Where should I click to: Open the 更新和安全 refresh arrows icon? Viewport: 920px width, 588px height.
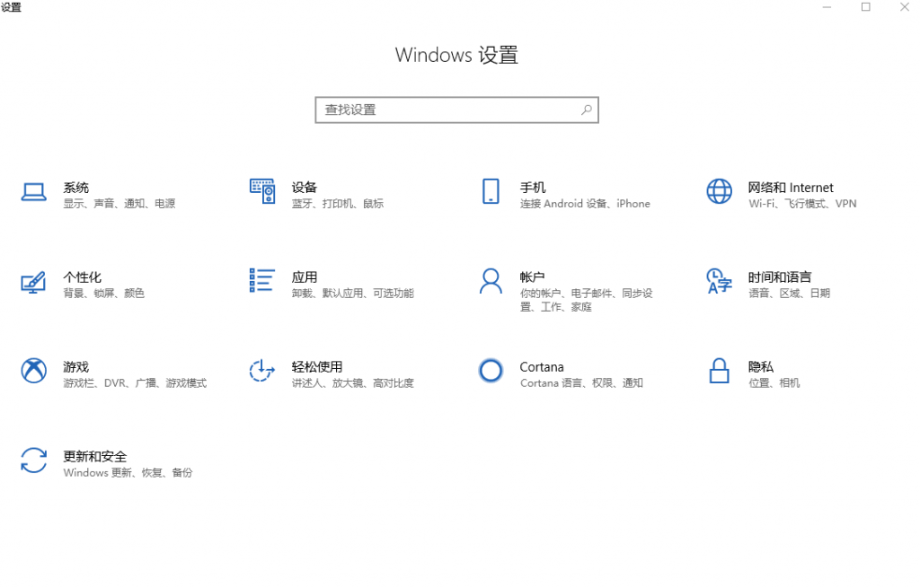[33, 461]
